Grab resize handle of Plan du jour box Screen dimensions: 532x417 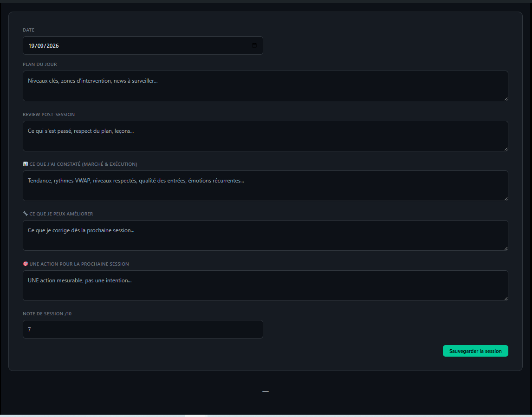click(x=506, y=99)
